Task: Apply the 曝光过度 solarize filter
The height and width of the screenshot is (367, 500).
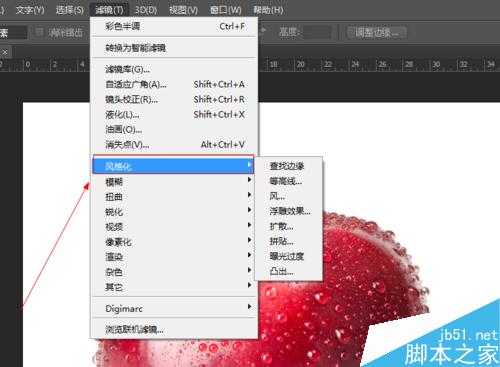Action: point(289,256)
